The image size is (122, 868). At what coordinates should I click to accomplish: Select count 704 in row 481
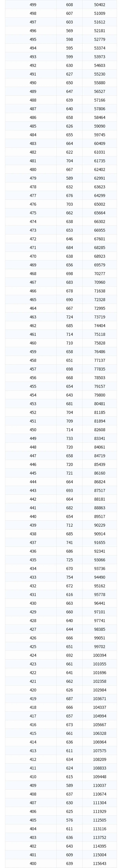[69, 161]
